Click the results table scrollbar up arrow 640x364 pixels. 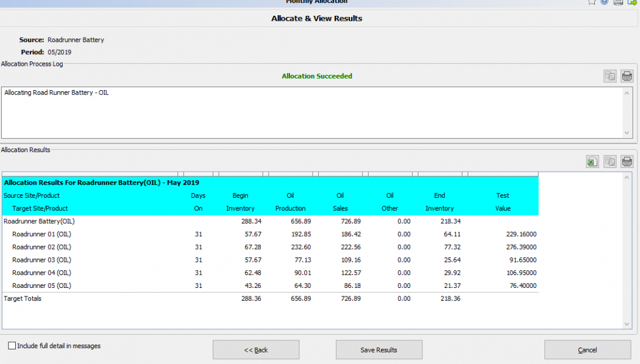[627, 178]
